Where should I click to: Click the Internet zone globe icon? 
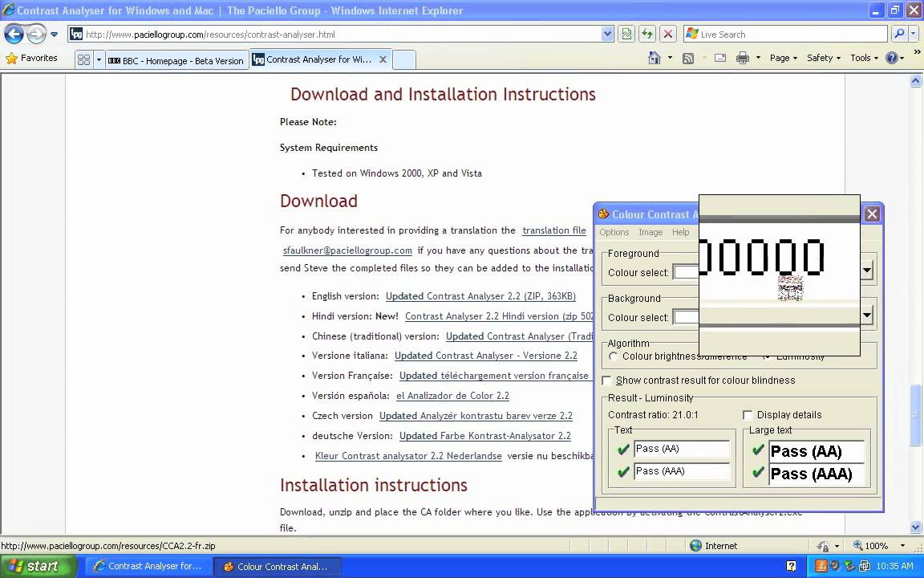[695, 546]
